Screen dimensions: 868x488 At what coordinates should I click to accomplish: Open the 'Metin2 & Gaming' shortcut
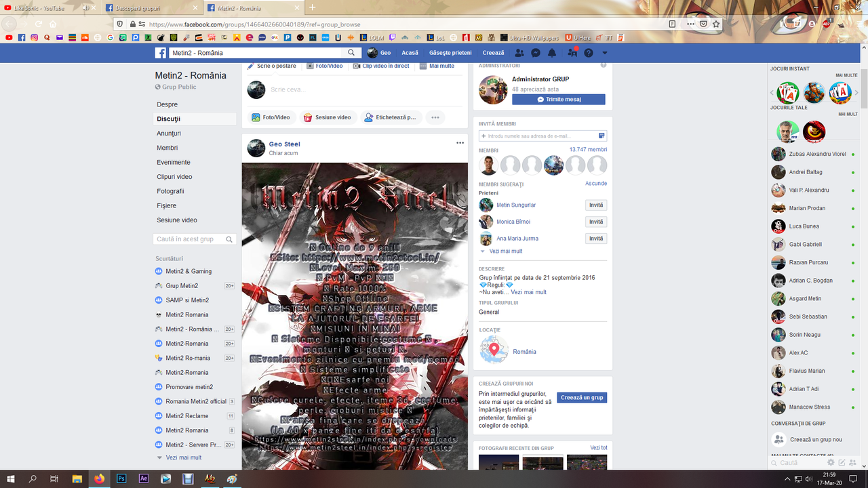[x=189, y=271]
